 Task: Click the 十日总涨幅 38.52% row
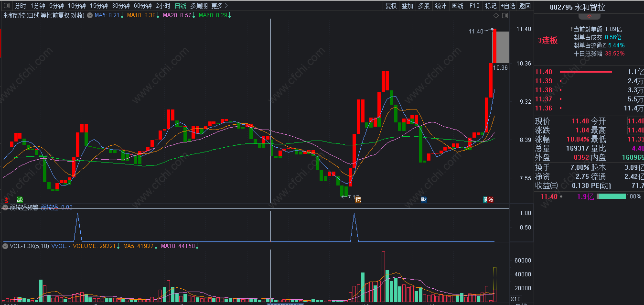point(599,54)
